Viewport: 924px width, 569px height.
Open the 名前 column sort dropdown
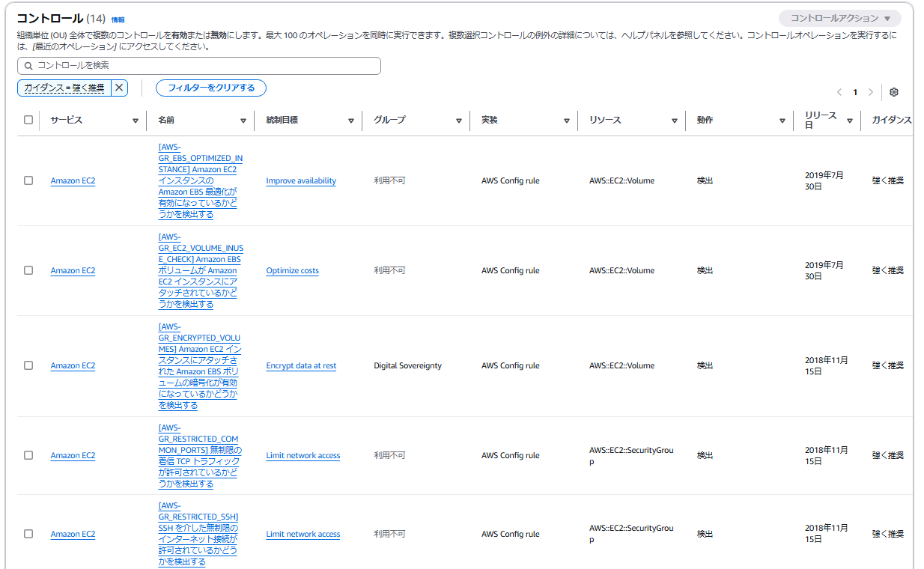click(243, 120)
